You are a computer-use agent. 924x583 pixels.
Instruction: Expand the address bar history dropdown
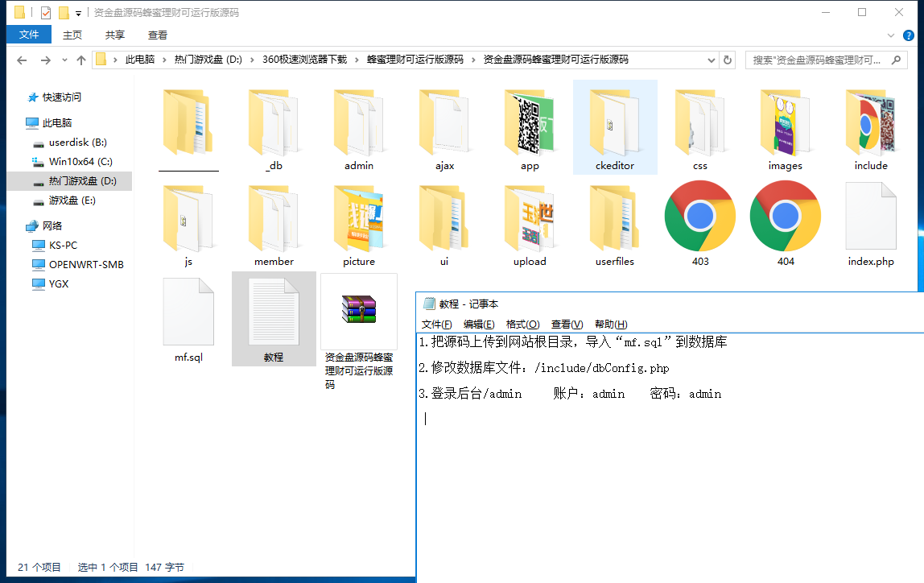coord(712,60)
